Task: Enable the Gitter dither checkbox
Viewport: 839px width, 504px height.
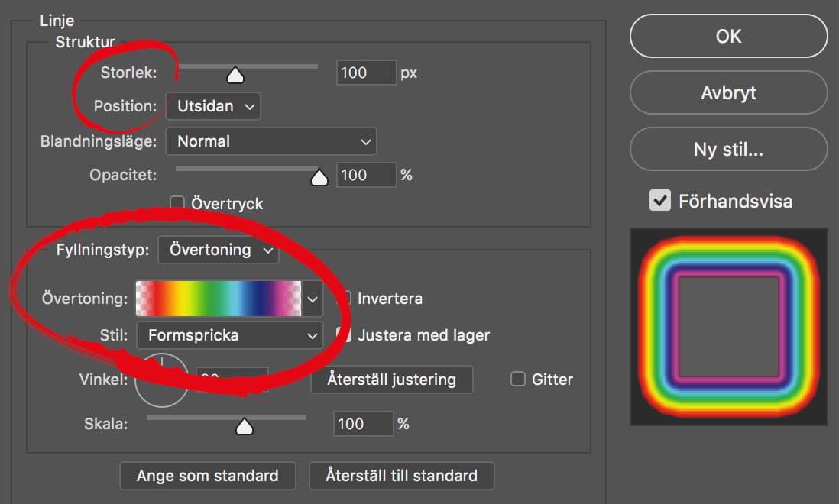Action: 518,379
